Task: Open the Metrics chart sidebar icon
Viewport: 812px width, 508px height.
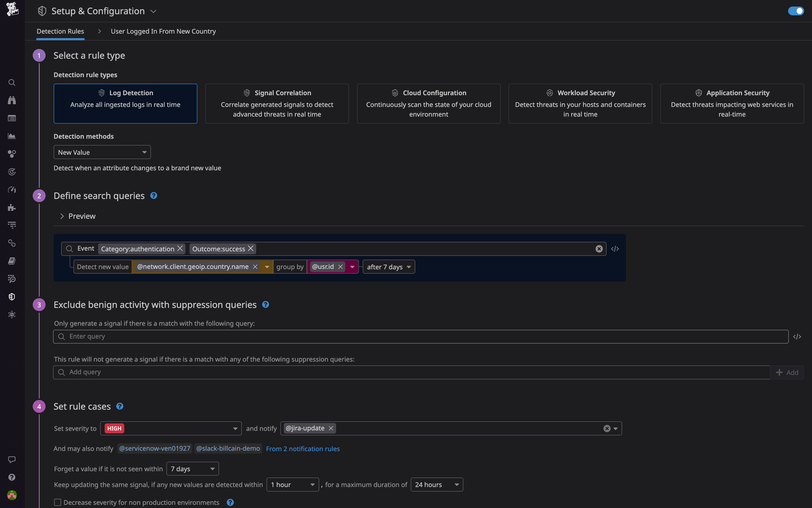Action: coord(12,136)
